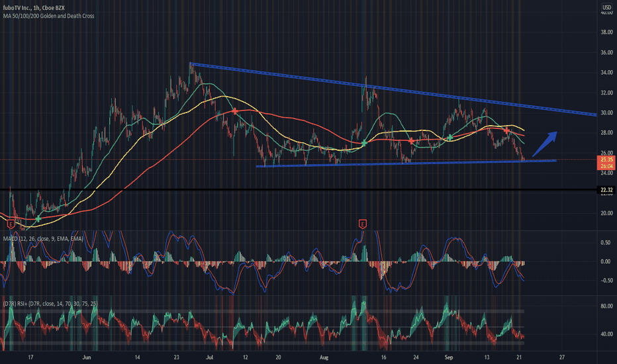Click the 34.00 price axis label

(x=606, y=72)
